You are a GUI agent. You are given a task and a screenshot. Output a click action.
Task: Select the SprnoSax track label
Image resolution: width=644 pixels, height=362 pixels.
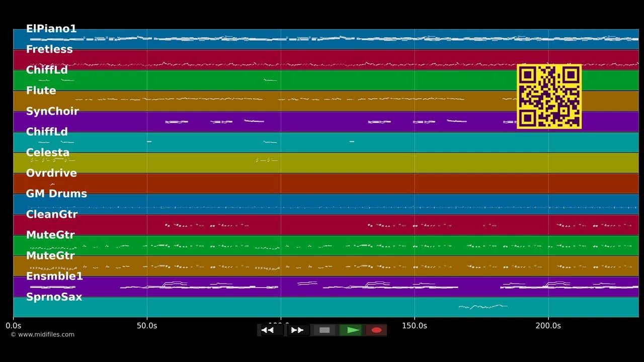coord(54,297)
